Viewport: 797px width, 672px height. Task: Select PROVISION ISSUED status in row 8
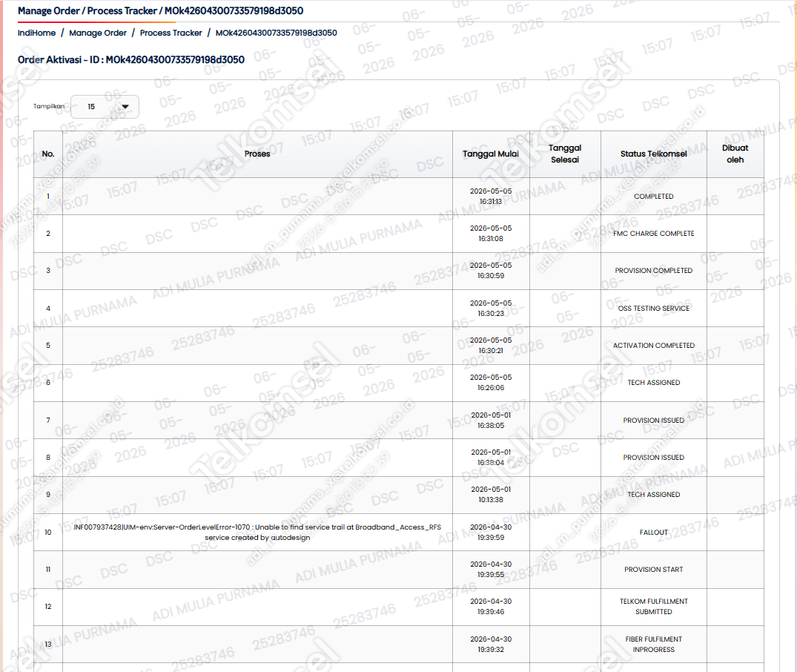click(x=654, y=458)
